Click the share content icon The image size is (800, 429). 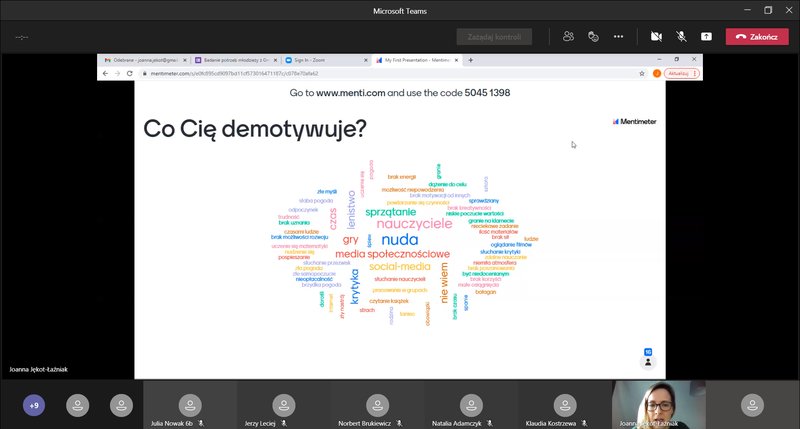[706, 36]
